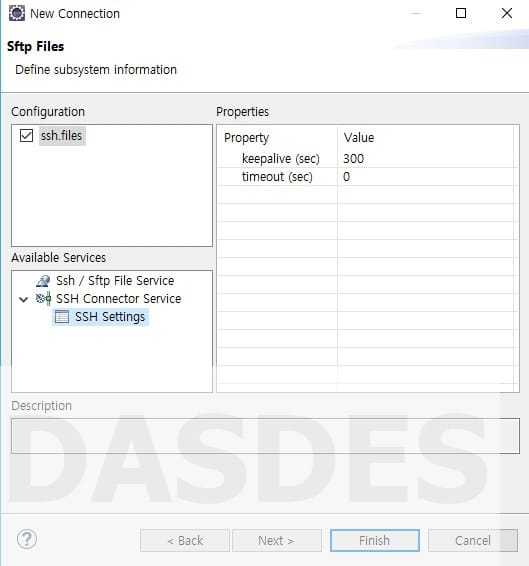This screenshot has height=566, width=529.
Task: Click the Finish button
Action: [375, 540]
